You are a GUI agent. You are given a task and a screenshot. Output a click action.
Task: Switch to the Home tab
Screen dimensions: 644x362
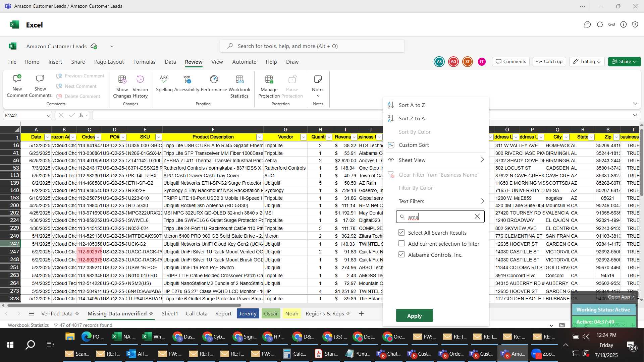coord(32,62)
